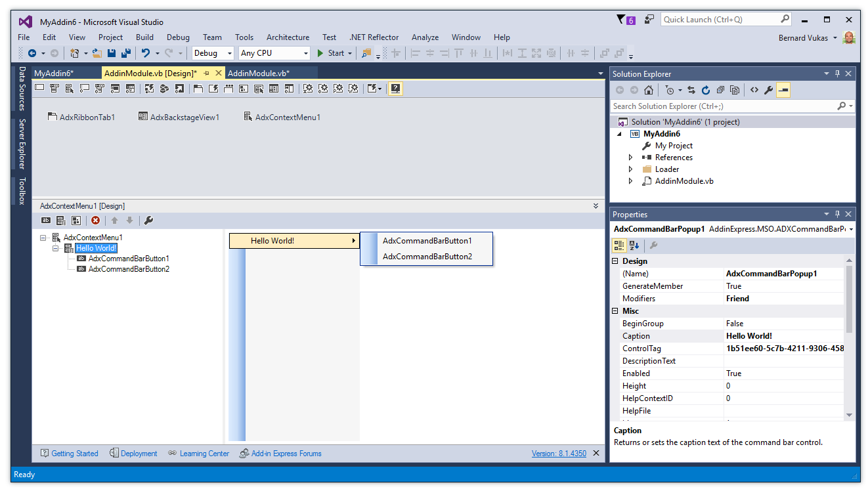Refresh the Solution Explorer

[x=706, y=90]
